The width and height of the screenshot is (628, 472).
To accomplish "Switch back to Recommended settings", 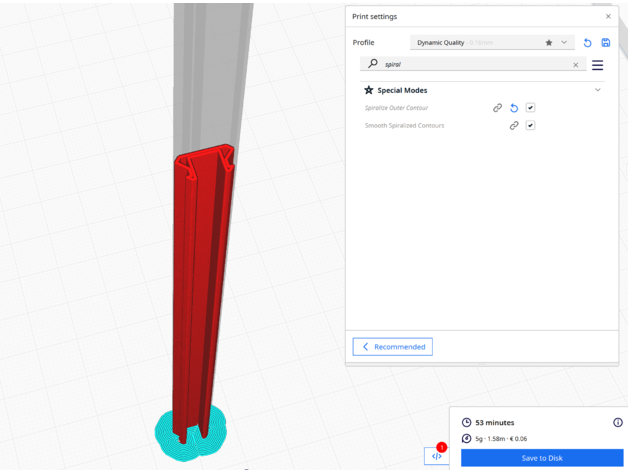I will click(393, 347).
